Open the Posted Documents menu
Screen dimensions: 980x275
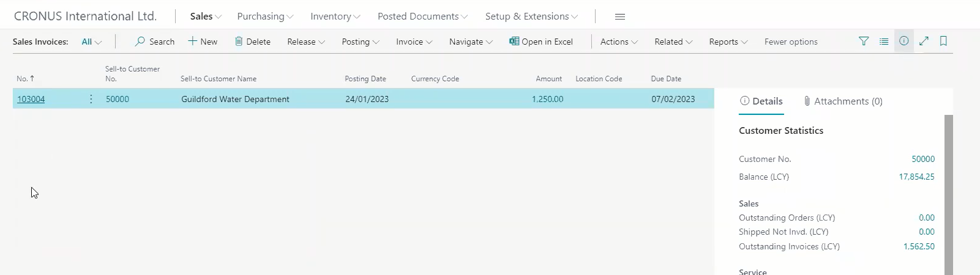pyautogui.click(x=422, y=16)
